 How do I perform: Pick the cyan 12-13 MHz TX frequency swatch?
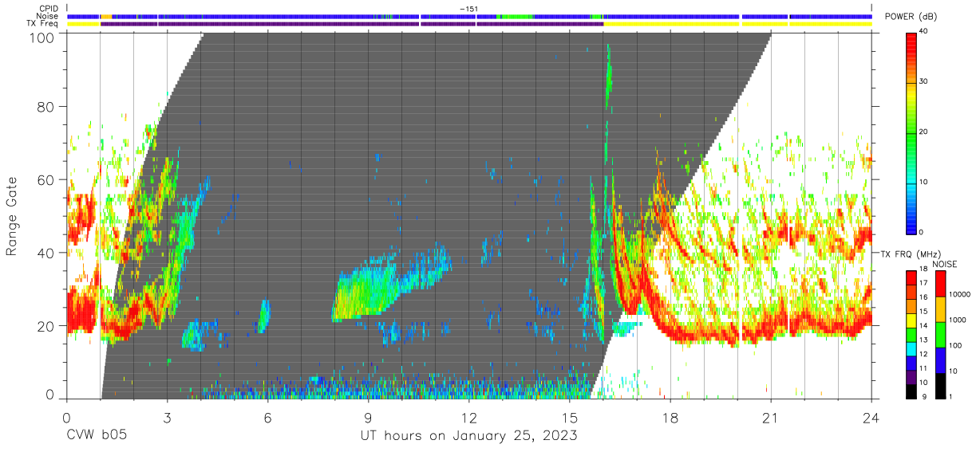click(x=911, y=348)
